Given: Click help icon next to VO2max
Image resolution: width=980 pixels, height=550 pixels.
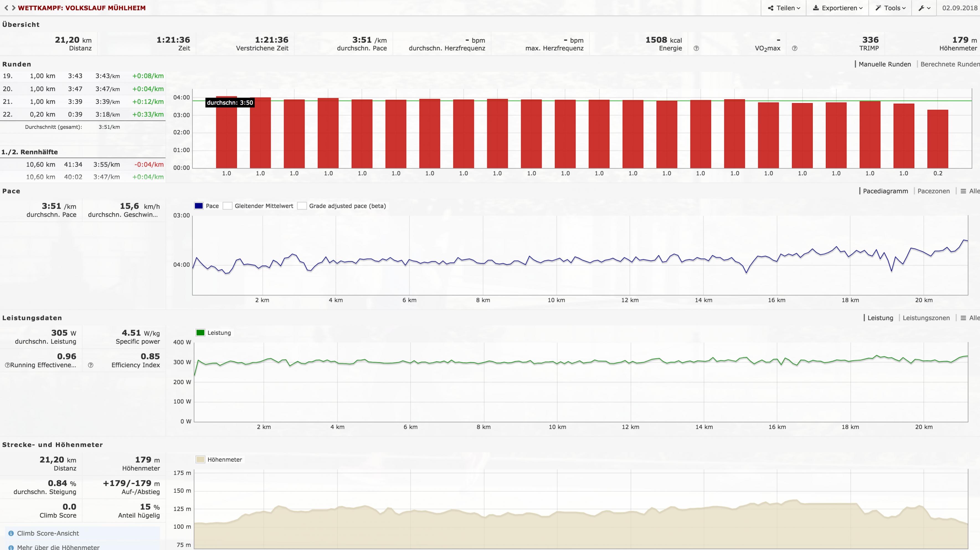Looking at the screenshot, I should 696,48.
